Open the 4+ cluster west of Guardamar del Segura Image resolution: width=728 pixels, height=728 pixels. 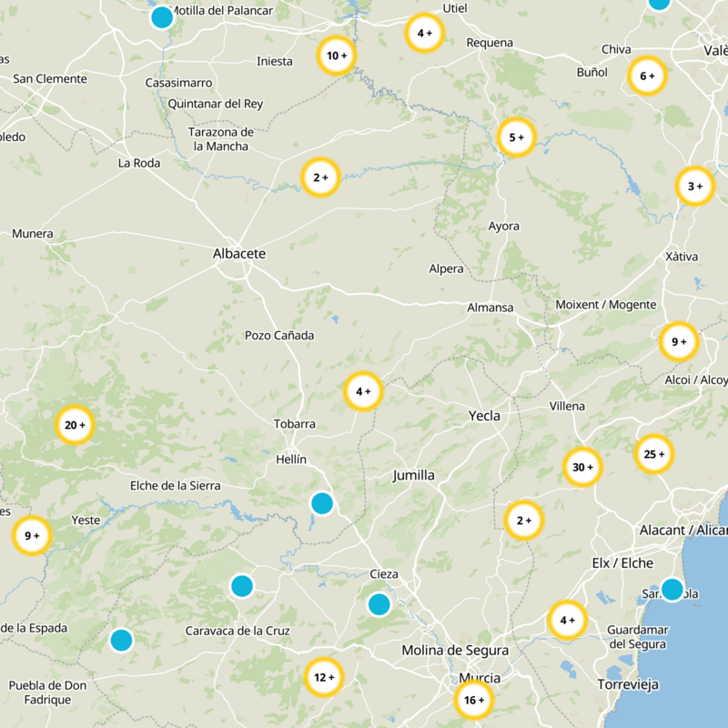567,621
